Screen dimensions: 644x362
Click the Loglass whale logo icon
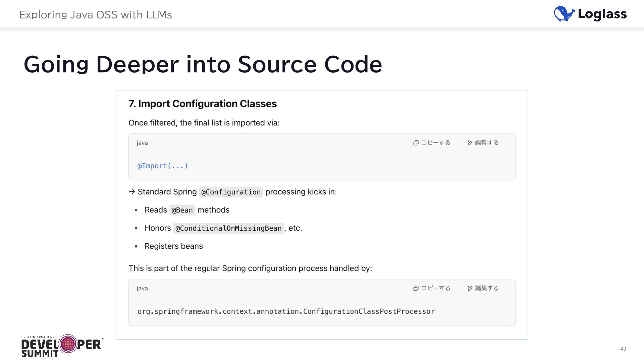pyautogui.click(x=564, y=14)
